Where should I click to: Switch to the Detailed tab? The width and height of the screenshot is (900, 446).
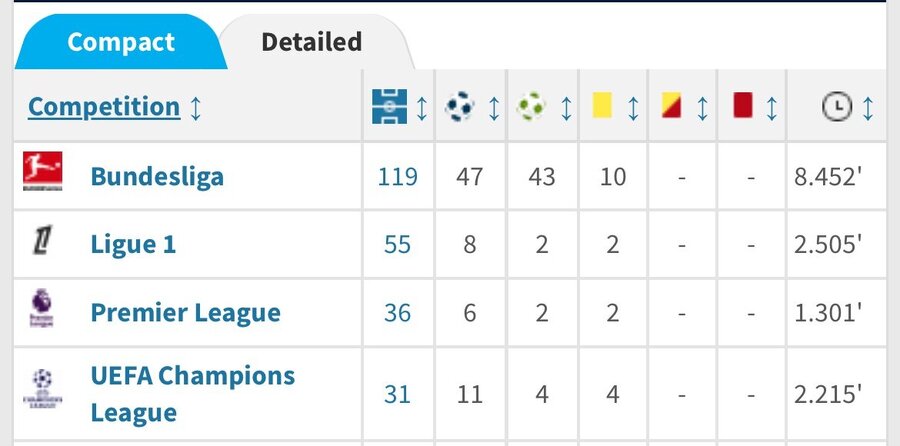[312, 42]
